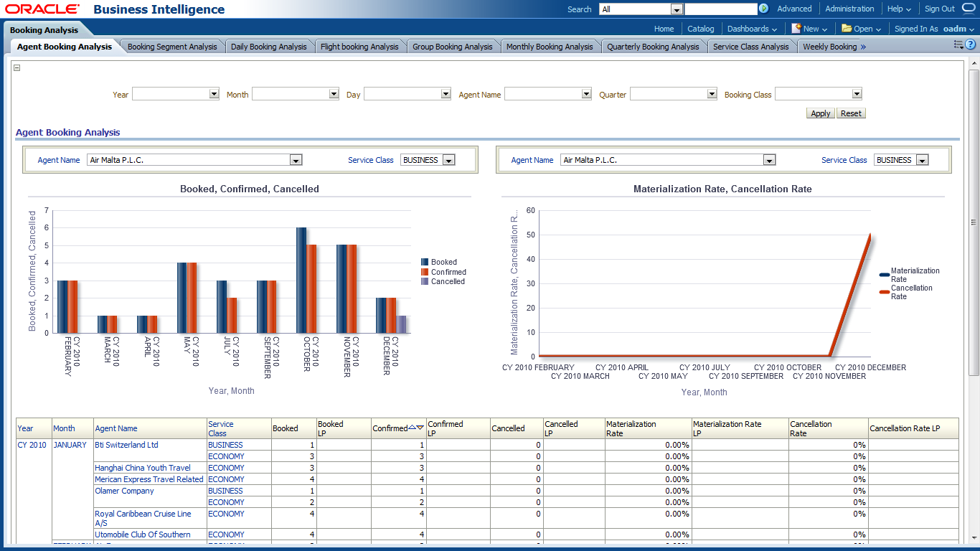Click inside the top search text field
Screen dimensions: 980x551
click(720, 9)
